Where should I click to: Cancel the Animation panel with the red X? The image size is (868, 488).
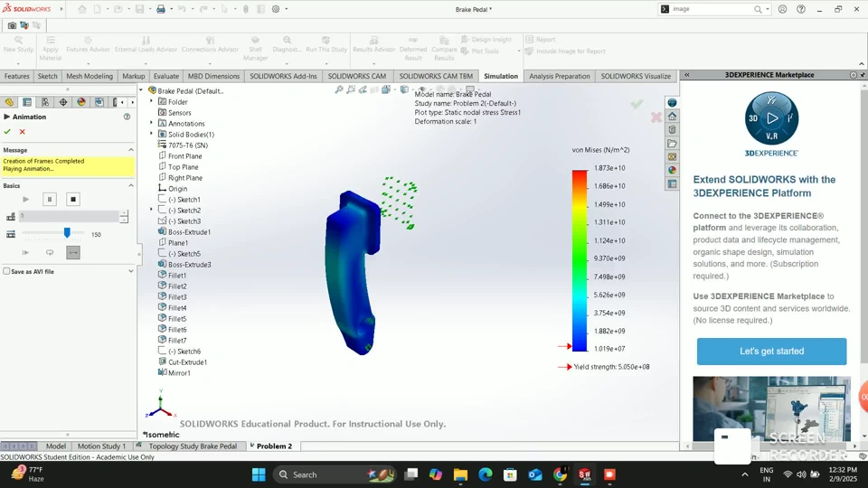click(22, 132)
